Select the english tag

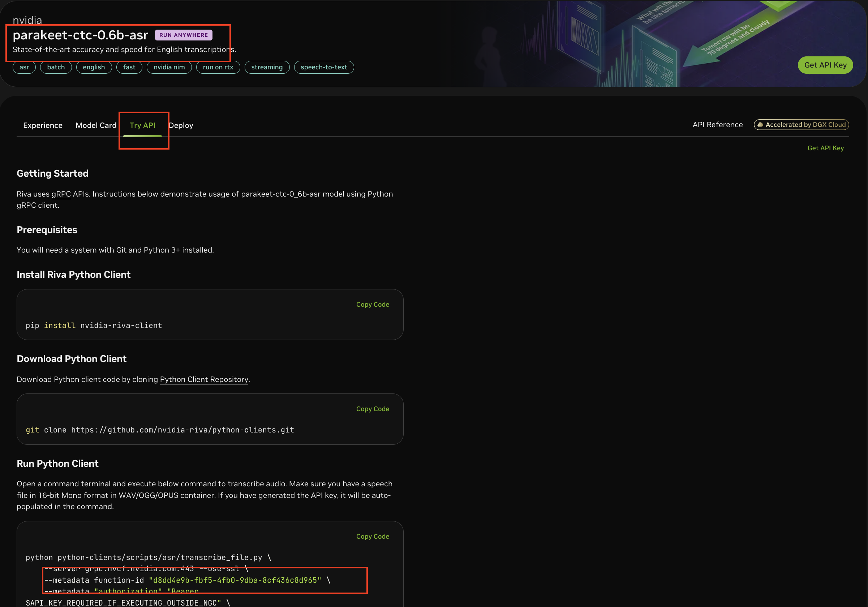tap(94, 67)
